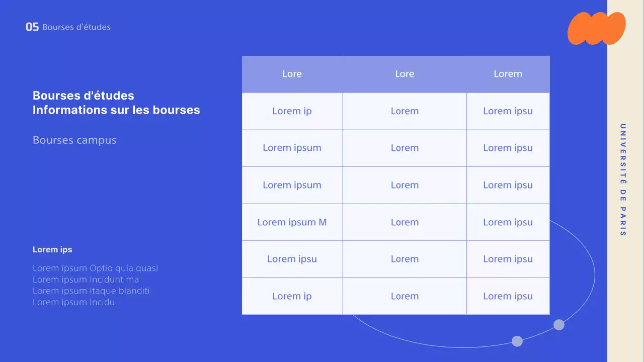
Task: Select the slide number 05
Action: click(32, 27)
